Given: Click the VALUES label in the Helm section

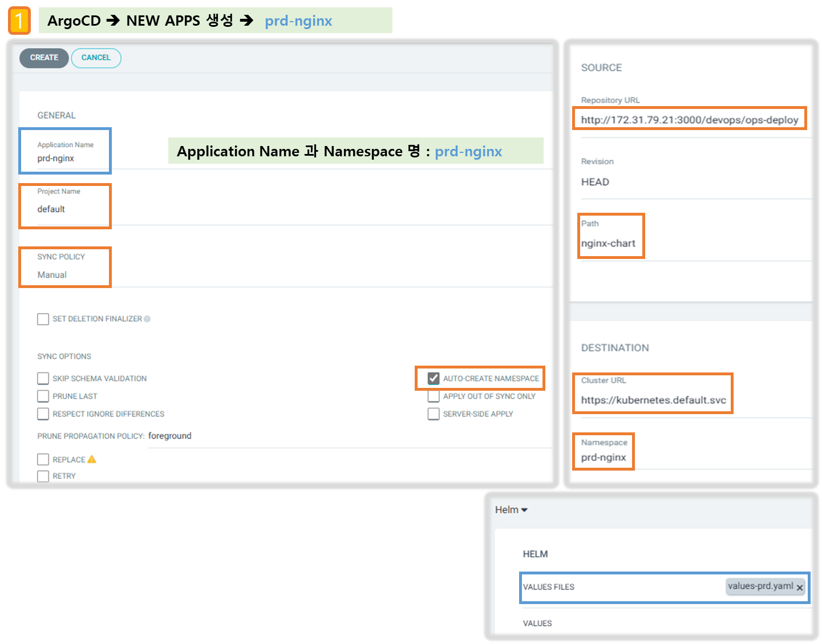Looking at the screenshot, I should 537,623.
